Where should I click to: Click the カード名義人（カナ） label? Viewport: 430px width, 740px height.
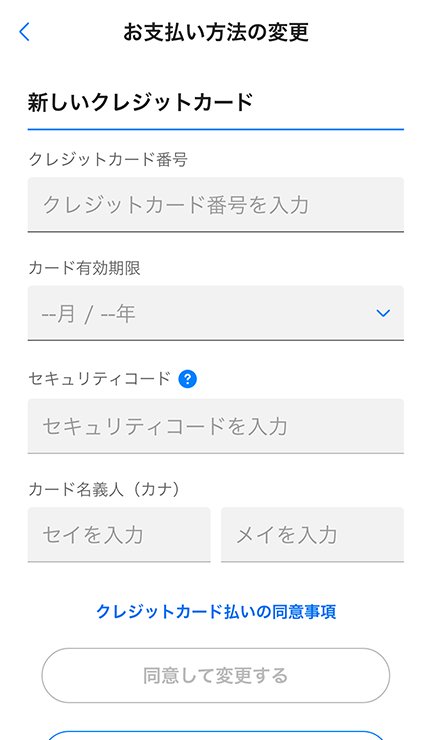click(104, 490)
